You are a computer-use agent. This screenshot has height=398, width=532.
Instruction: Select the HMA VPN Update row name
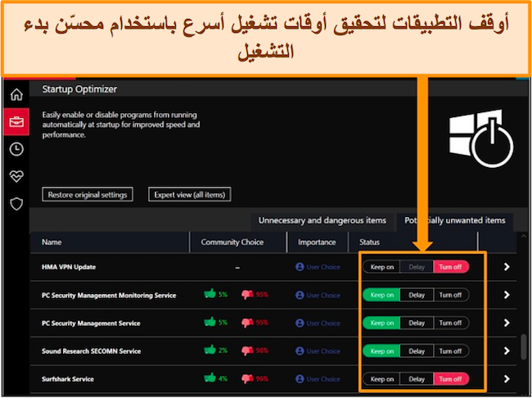point(69,267)
